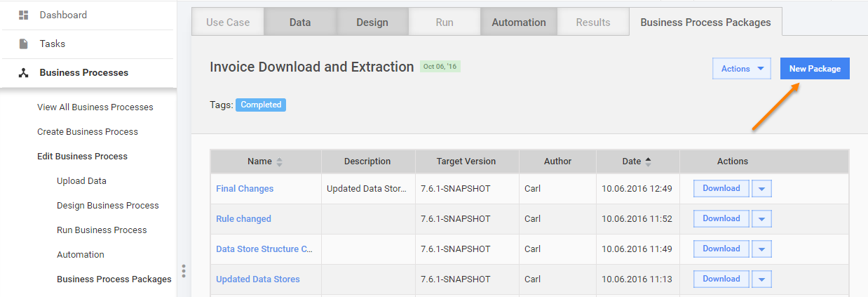Image resolution: width=868 pixels, height=297 pixels.
Task: Switch to the Automation tab
Action: (519, 22)
